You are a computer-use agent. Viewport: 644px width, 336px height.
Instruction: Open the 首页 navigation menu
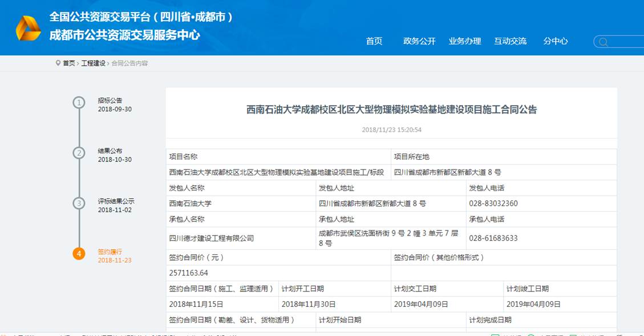tap(374, 41)
